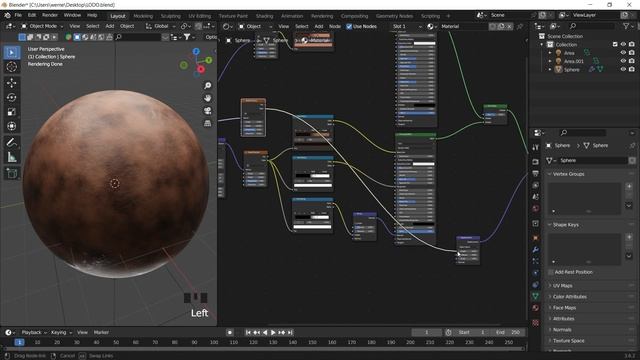Open the File menu
The height and width of the screenshot is (360, 640).
click(18, 15)
